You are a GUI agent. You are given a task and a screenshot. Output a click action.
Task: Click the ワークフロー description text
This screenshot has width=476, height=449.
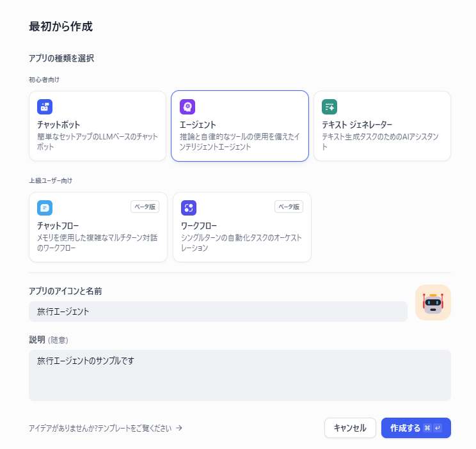tap(241, 243)
